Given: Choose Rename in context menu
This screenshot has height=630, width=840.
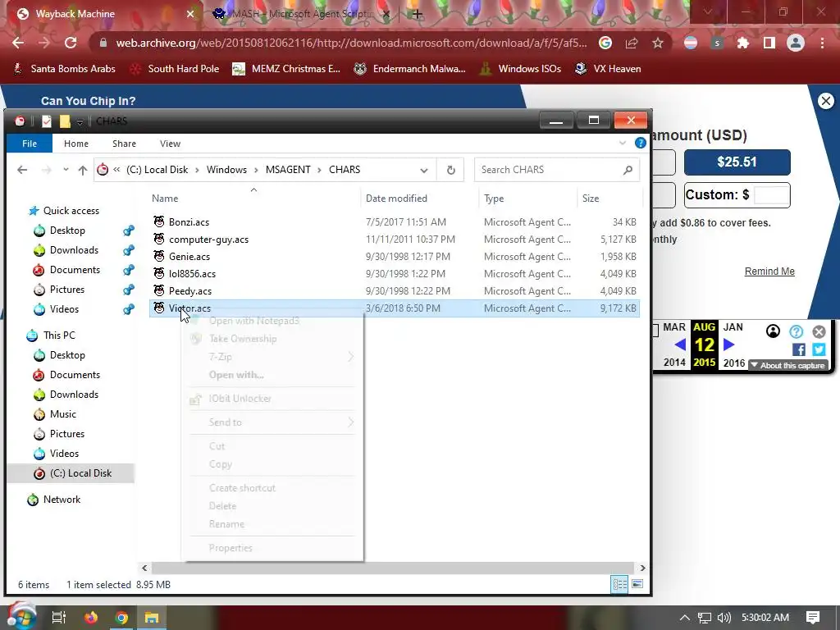Looking at the screenshot, I should click(272, 524).
